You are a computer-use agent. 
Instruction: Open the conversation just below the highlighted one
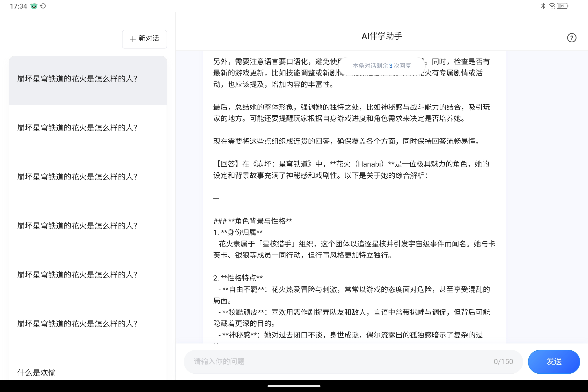(x=88, y=129)
